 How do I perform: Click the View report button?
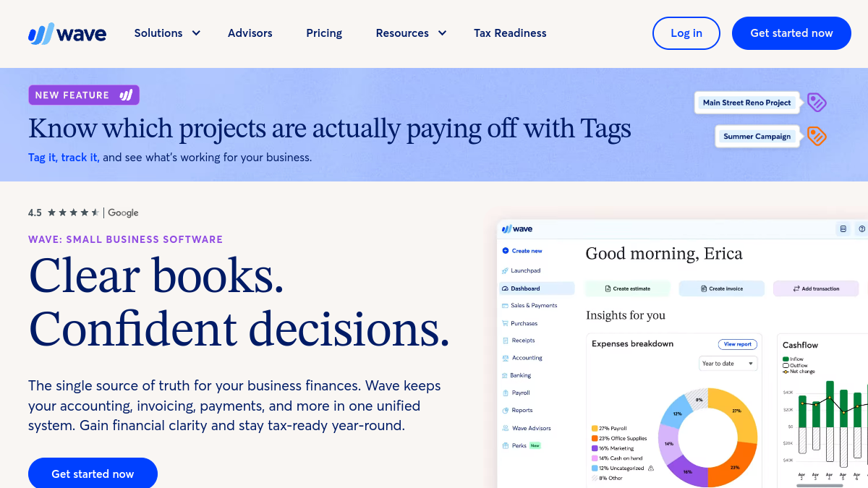point(738,344)
